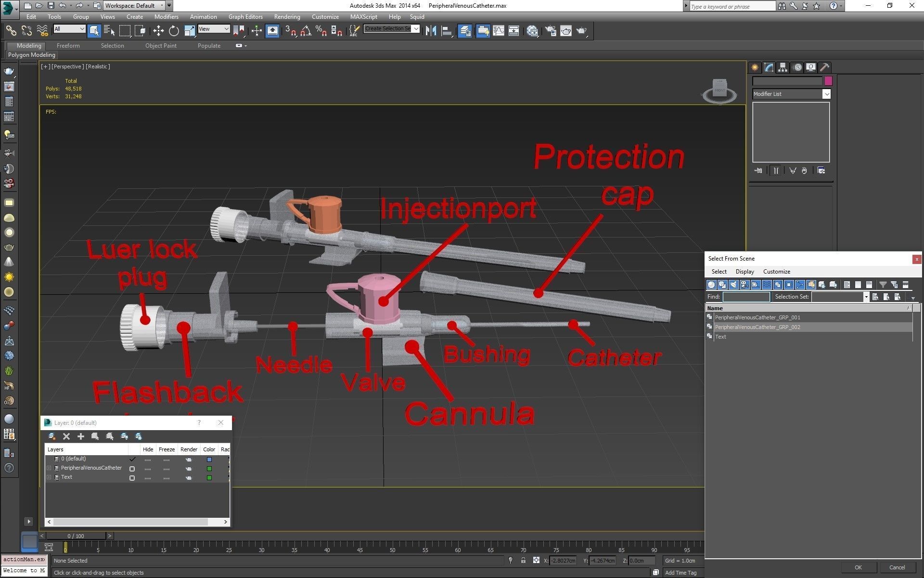The image size is (924, 578).
Task: Open the Modifier List dropdown
Action: point(826,94)
